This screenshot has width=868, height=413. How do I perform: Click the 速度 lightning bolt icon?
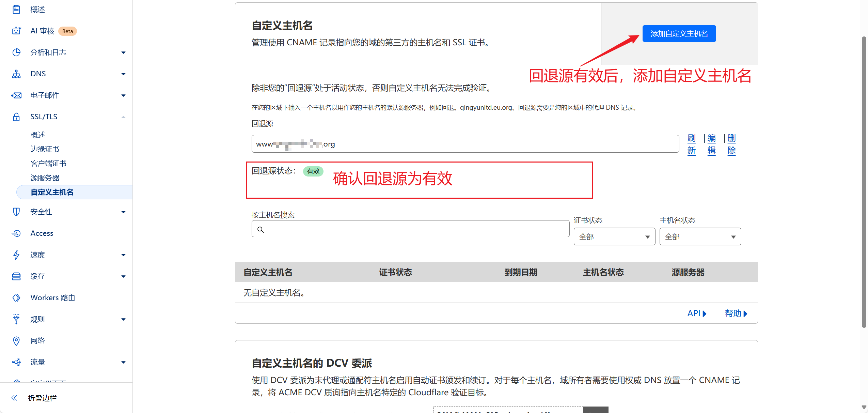pyautogui.click(x=16, y=255)
